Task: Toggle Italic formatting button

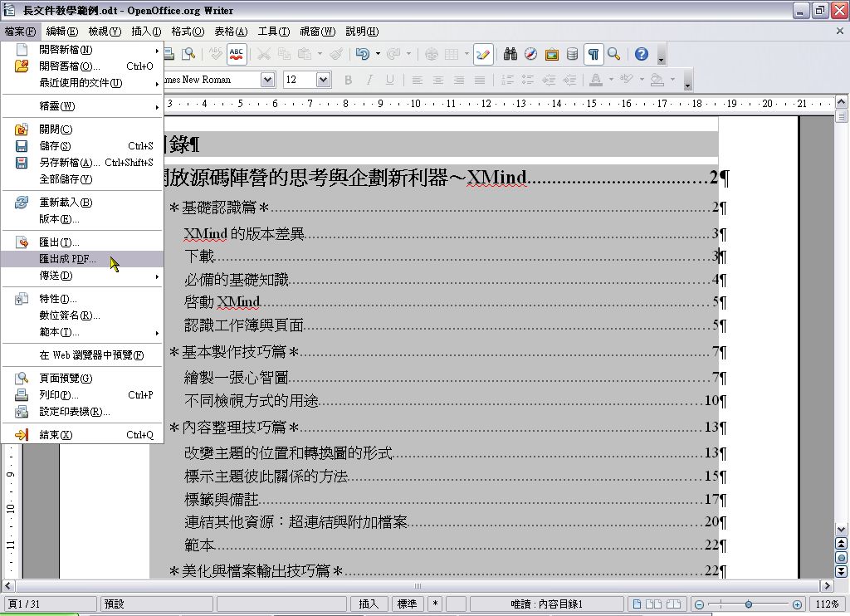Action: pos(369,81)
